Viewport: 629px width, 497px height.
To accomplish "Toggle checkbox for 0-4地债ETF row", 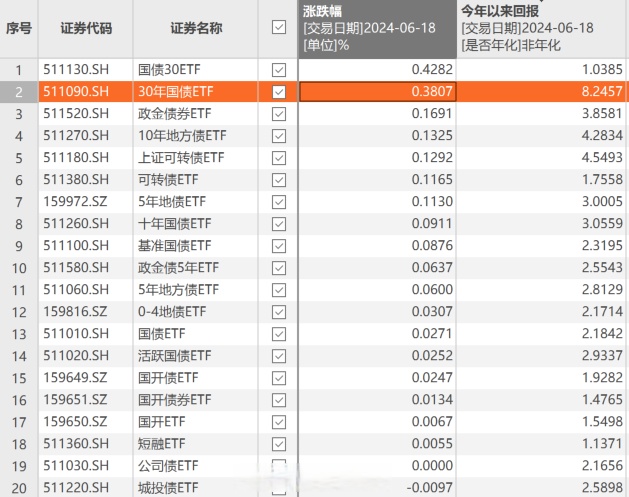I will click(x=279, y=312).
